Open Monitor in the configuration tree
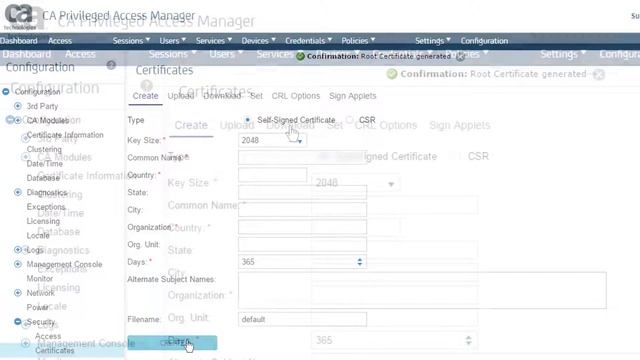Screen dimensions: 640x360 (x=40, y=278)
